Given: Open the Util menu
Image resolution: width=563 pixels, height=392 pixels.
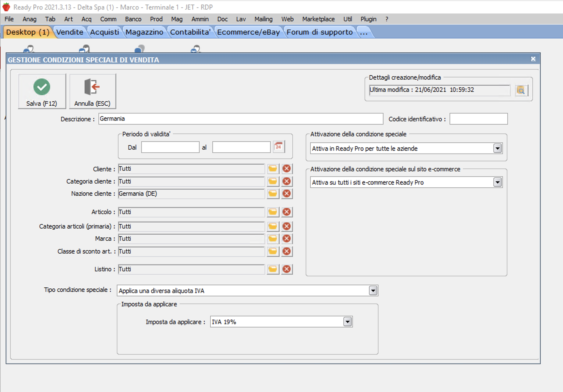Looking at the screenshot, I should (348, 19).
